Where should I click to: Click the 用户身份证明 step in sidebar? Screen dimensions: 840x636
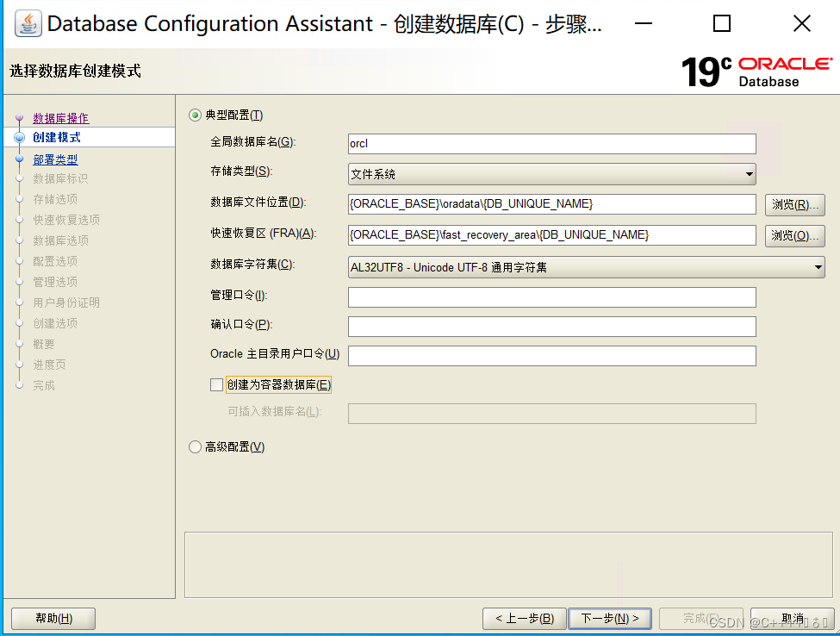[66, 302]
